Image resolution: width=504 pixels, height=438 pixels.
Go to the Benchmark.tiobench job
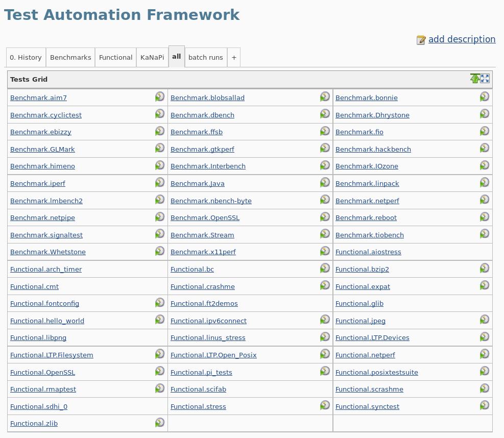coord(370,235)
